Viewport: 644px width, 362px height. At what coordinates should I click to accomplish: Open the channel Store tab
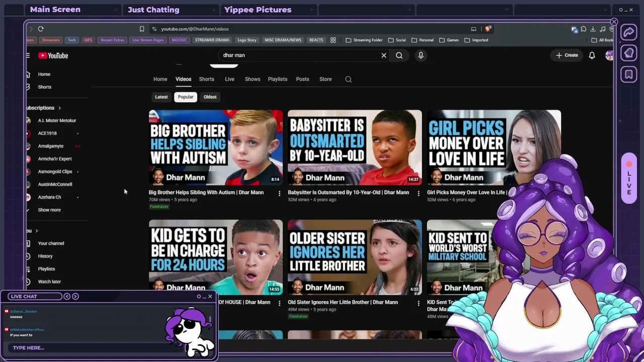click(x=326, y=79)
